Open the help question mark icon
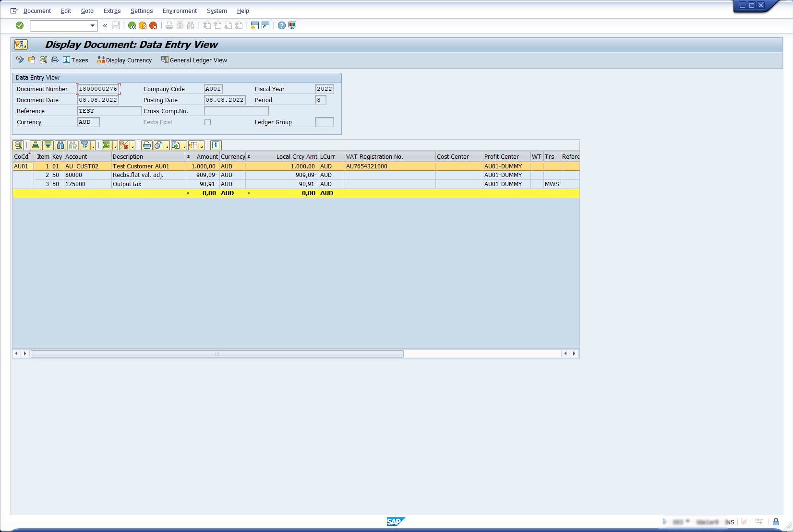This screenshot has height=532, width=793. pos(282,25)
